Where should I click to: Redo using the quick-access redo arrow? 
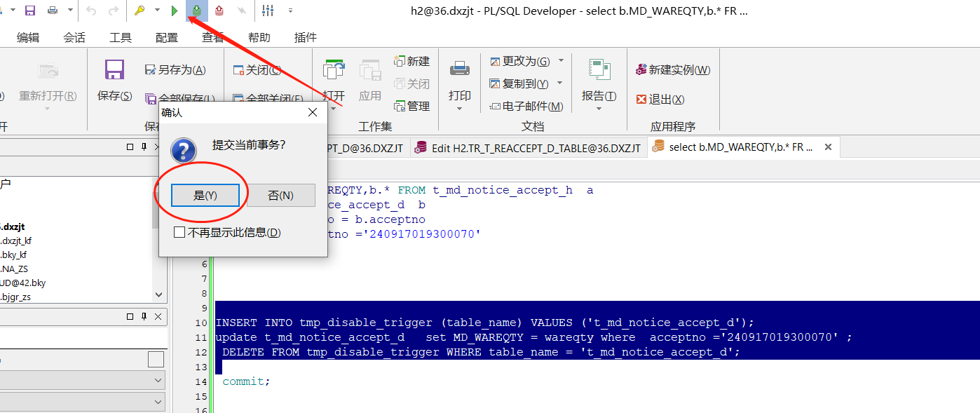114,11
